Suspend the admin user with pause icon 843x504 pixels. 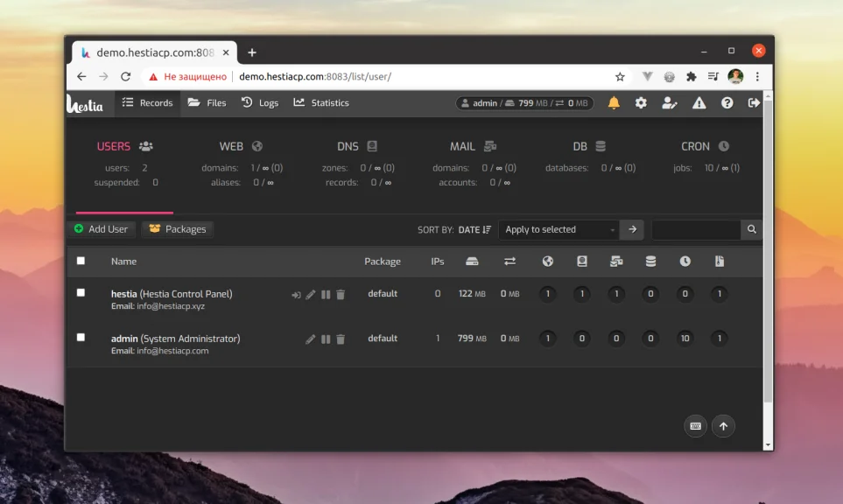tap(326, 339)
